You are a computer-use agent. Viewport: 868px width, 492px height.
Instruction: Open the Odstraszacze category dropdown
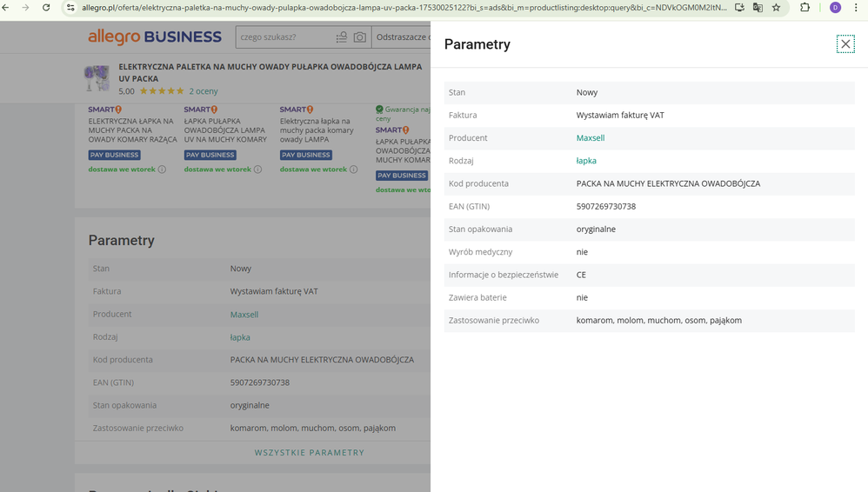click(402, 37)
